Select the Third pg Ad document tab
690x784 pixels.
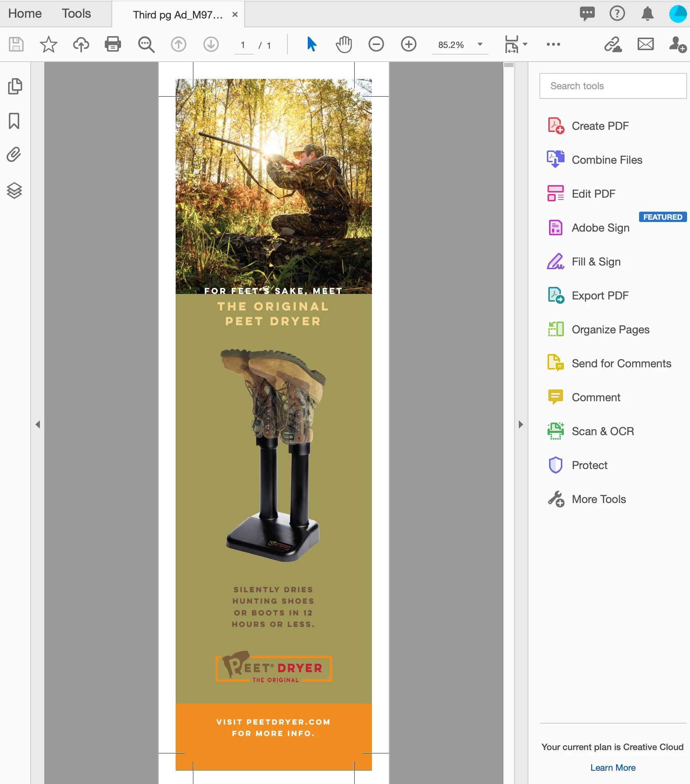tap(178, 15)
